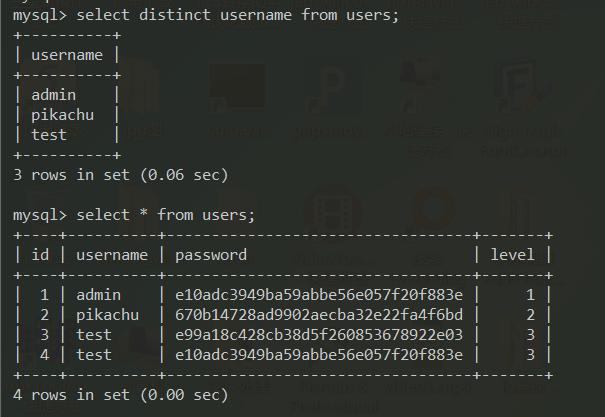The image size is (605, 417).
Task: Click the hash beginning with e99a18c4
Action: pyautogui.click(x=319, y=335)
